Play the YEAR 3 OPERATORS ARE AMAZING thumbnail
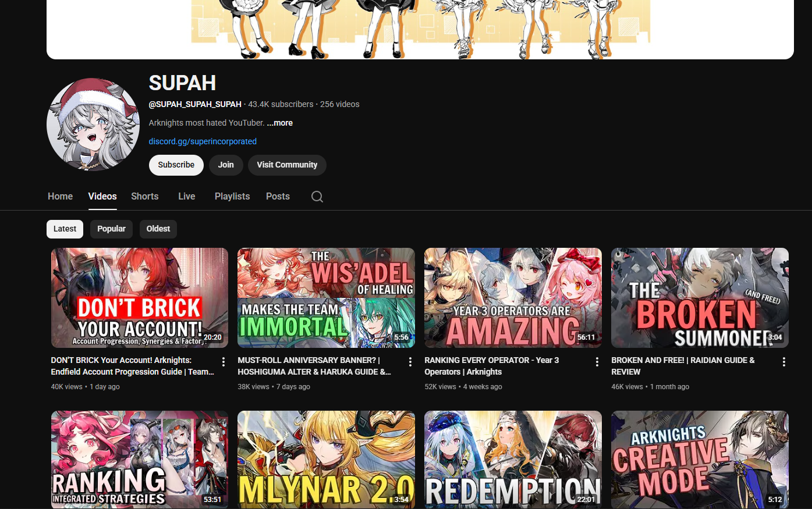812x509 pixels. pyautogui.click(x=513, y=298)
